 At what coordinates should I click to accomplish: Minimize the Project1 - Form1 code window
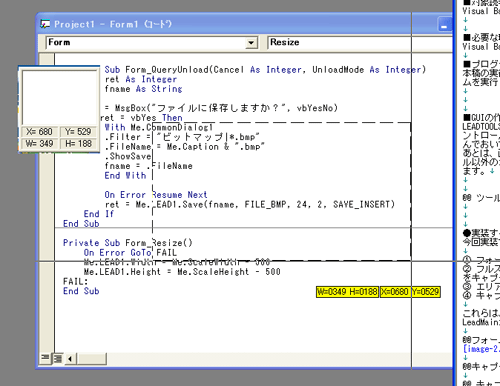[x=444, y=24]
